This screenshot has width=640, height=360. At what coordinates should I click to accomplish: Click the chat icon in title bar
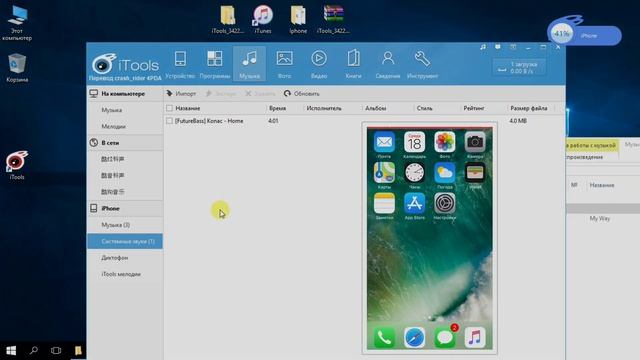[x=498, y=47]
